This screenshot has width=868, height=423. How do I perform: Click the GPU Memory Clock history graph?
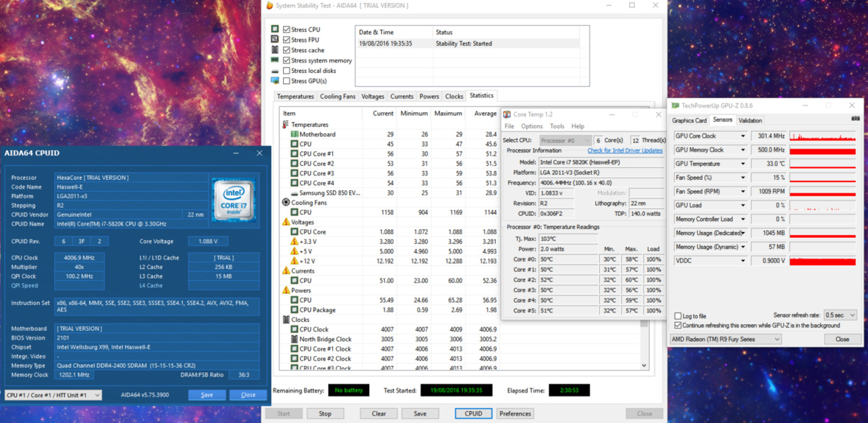click(822, 150)
